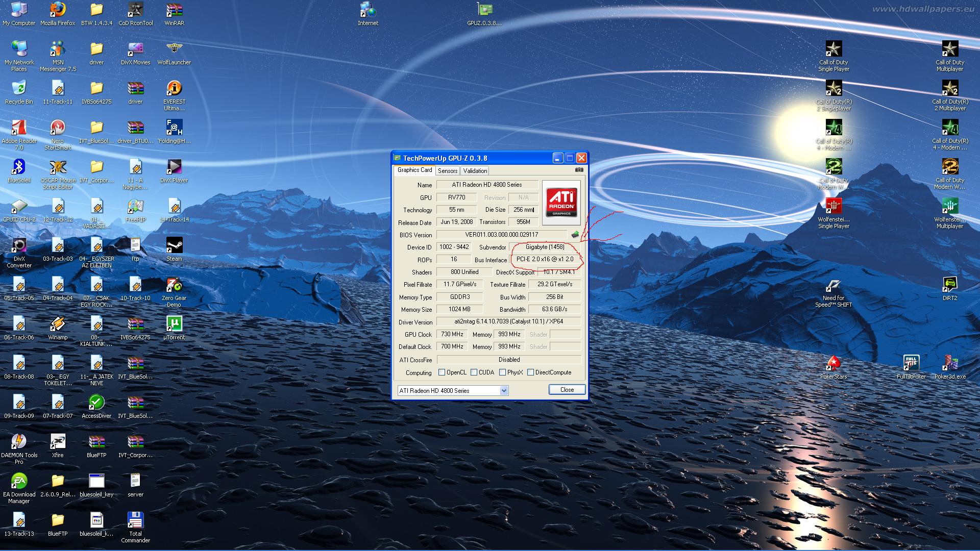
Task: Select the OSCAR Mouse Script Editor icon
Action: (58, 174)
